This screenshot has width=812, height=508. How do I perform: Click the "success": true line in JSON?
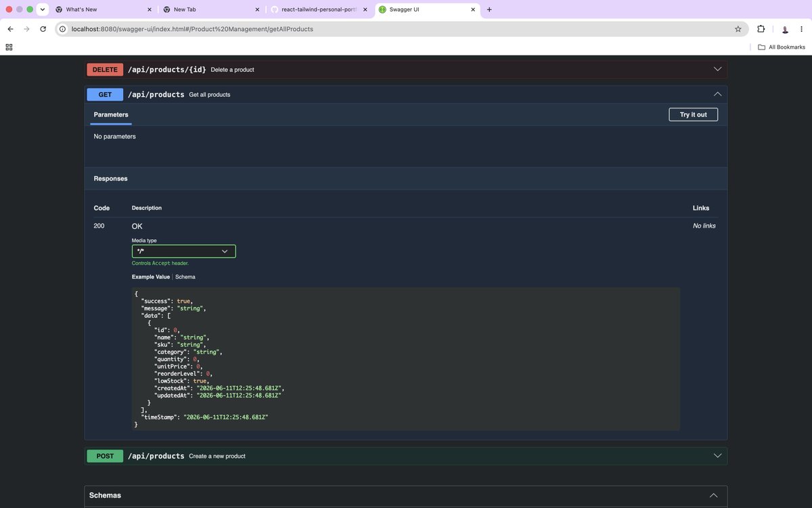(x=166, y=301)
